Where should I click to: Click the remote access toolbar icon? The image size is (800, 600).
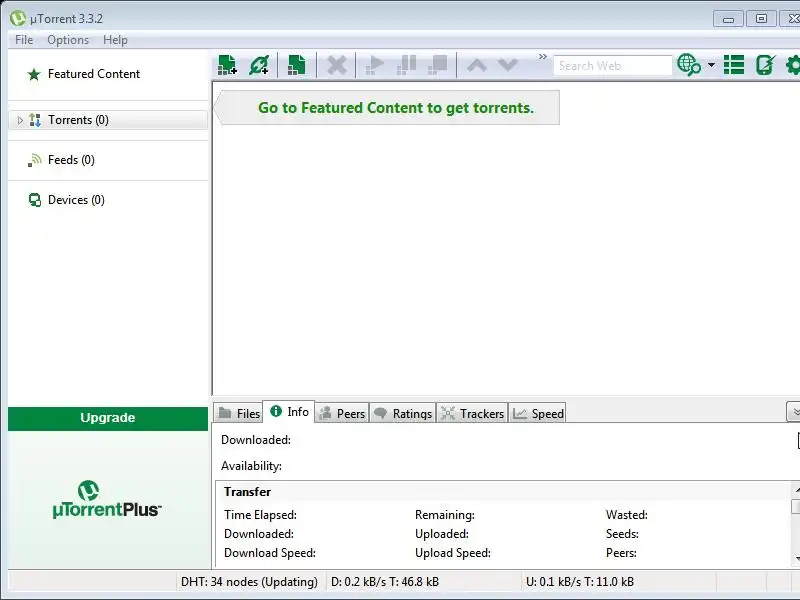pos(765,65)
